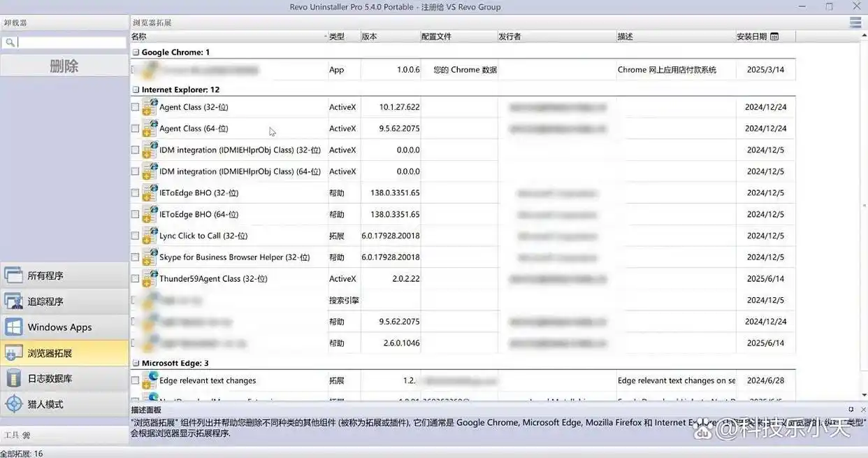
Task: Click the 搜索引擎 type cell
Action: 344,300
